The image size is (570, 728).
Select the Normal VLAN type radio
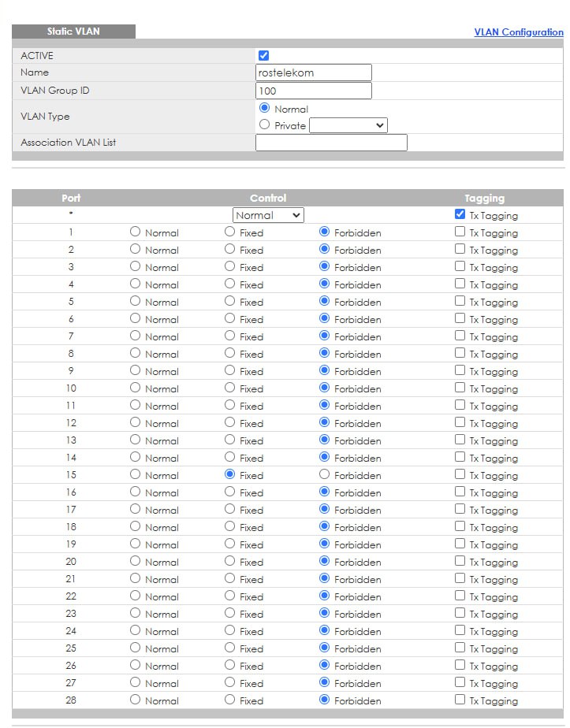tap(264, 108)
